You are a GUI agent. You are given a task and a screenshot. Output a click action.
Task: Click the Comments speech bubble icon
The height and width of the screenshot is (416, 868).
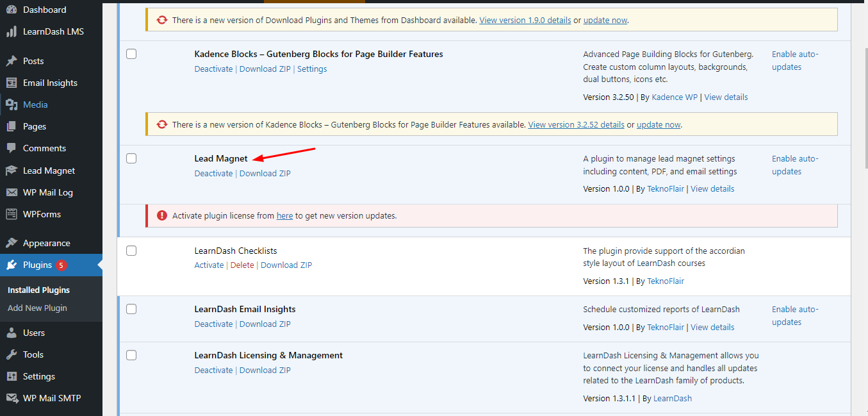[x=12, y=148]
